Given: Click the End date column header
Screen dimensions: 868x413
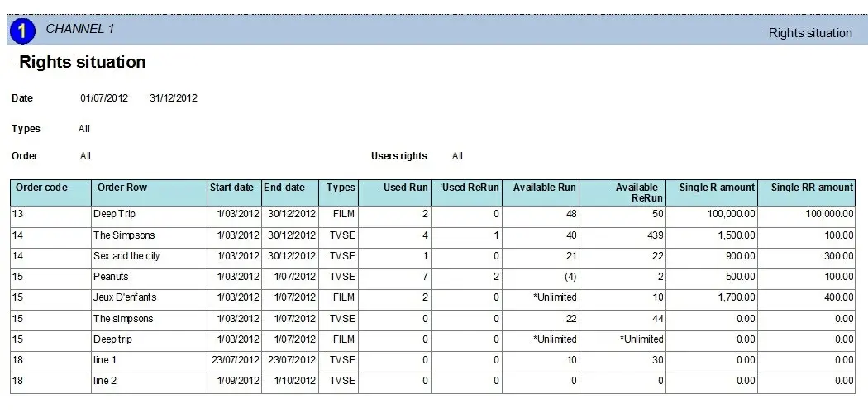Looking at the screenshot, I should (x=284, y=188).
